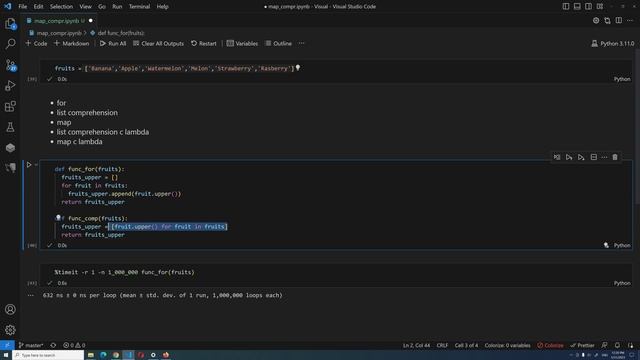Restart the notebook kernel
Viewport: 640px width, 360px height.
[x=204, y=43]
